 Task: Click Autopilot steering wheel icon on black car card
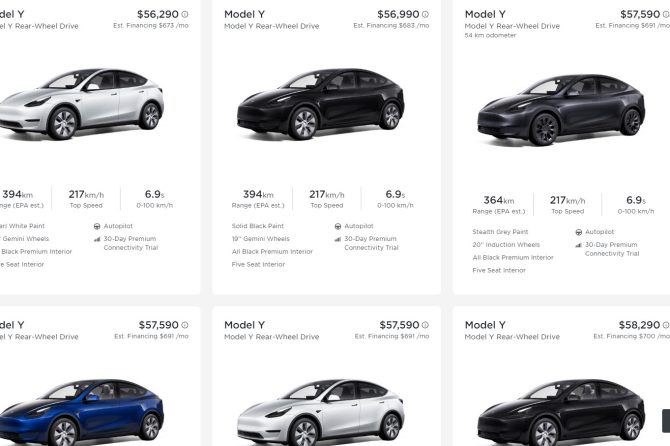click(x=337, y=226)
